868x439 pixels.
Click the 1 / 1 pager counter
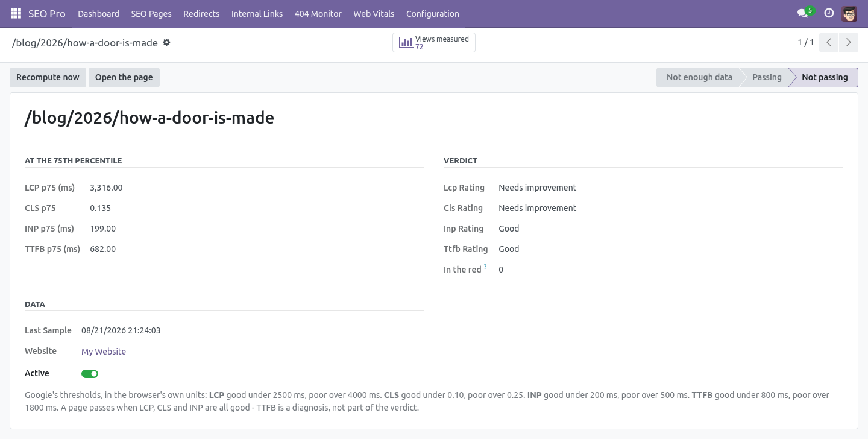tap(806, 42)
